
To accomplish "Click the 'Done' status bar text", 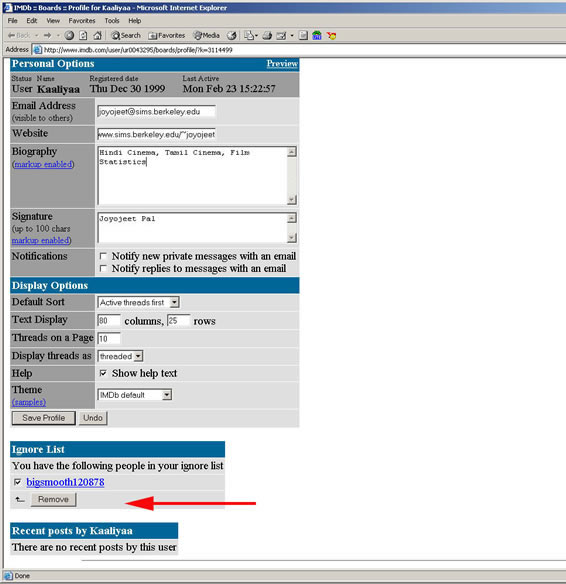I will coord(22,576).
